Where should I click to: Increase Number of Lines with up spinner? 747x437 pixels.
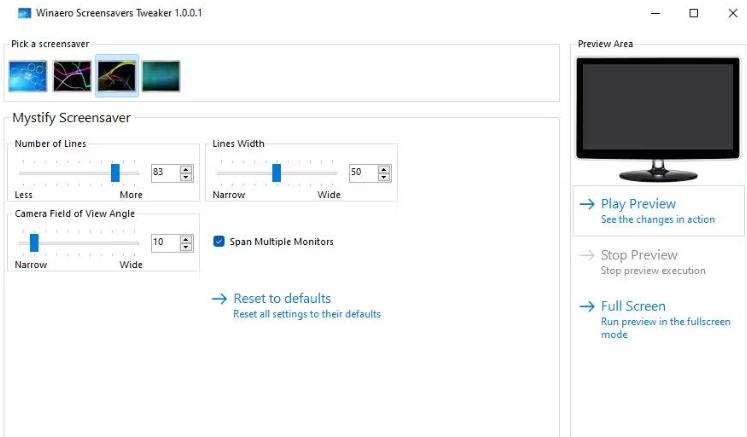tap(186, 169)
